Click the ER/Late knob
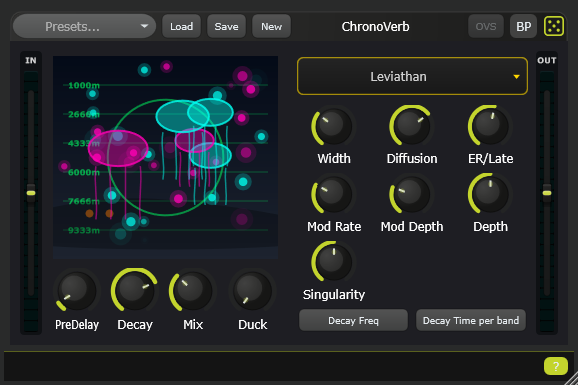The height and width of the screenshot is (385, 578). [x=490, y=126]
